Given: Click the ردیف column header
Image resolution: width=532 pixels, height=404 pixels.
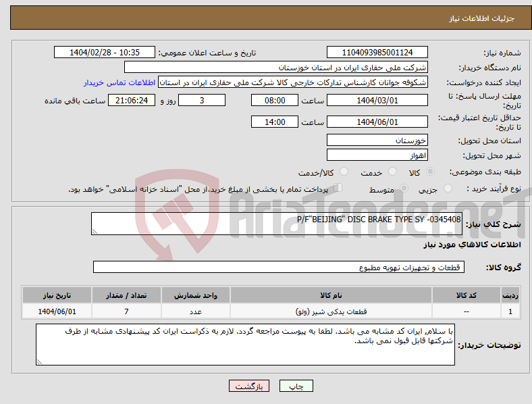Looking at the screenshot, I should coord(510,295).
